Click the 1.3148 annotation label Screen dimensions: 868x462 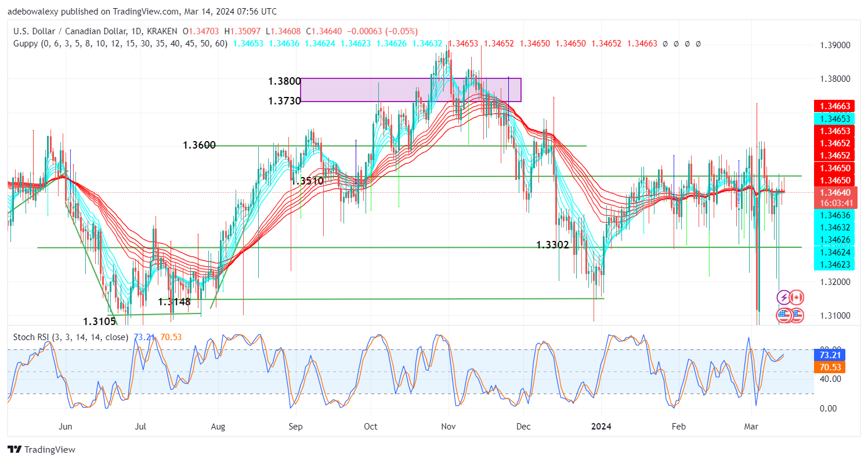coord(175,302)
